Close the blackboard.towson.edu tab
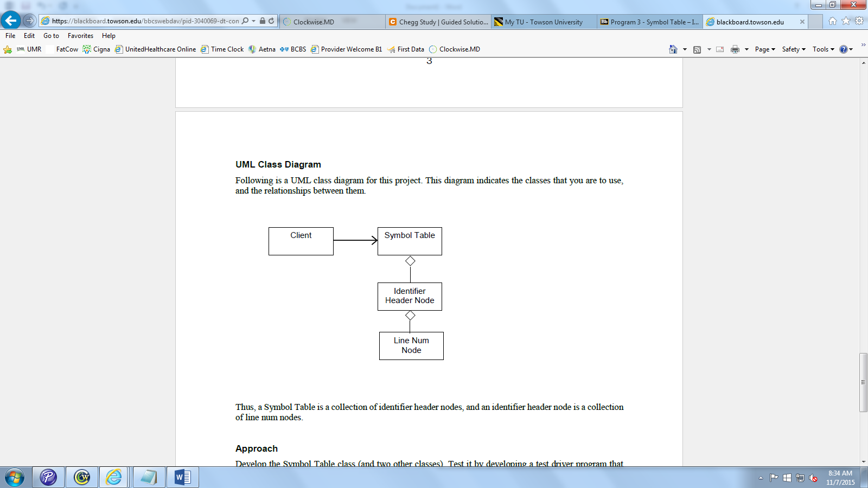 [x=802, y=22]
